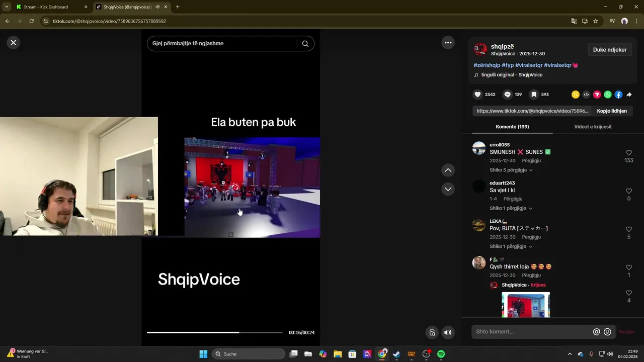Image resolution: width=644 pixels, height=362 pixels.
Task: Reply to eduartt243's comment via Përgjigju
Action: pos(513,199)
